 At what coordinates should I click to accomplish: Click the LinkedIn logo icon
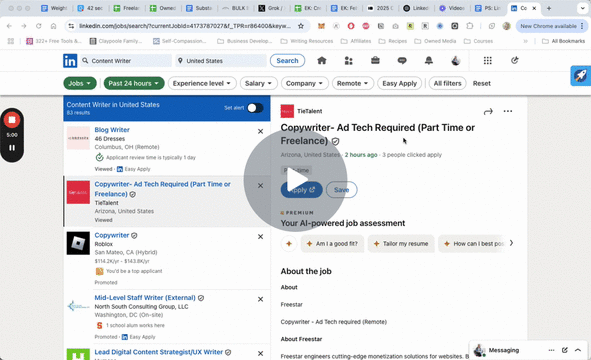70,61
